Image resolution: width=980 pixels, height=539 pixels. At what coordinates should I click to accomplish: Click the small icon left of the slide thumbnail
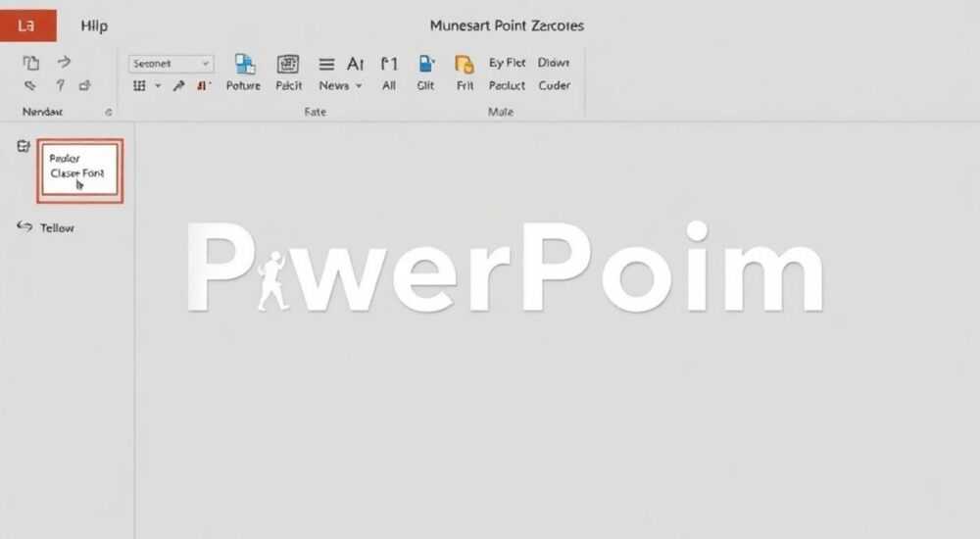point(24,146)
